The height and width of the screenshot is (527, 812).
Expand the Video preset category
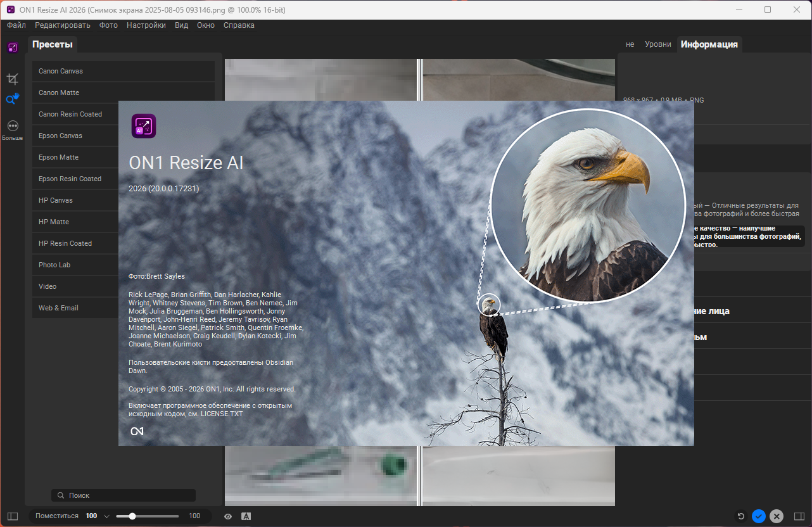tap(75, 286)
